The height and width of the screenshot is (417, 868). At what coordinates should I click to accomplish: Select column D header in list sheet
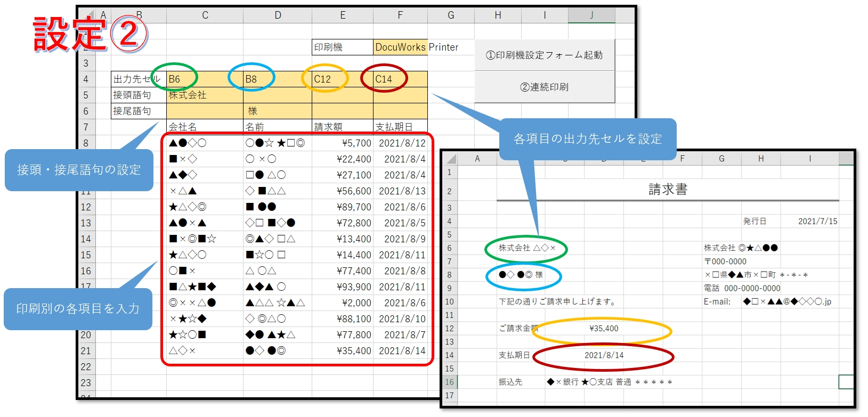(x=278, y=15)
